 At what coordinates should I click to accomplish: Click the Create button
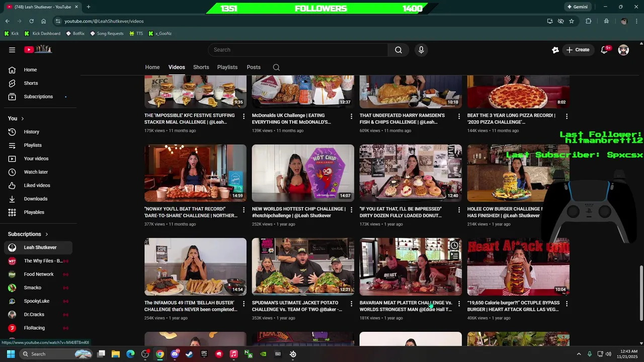pos(578,50)
